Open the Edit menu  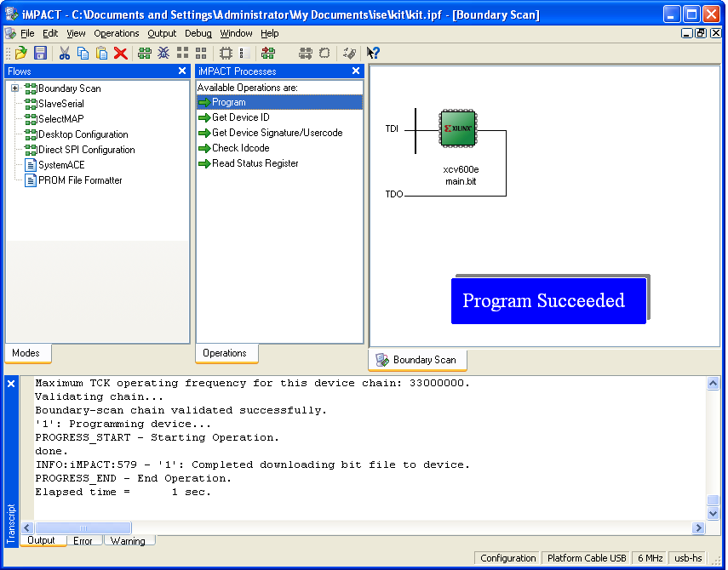click(x=50, y=33)
